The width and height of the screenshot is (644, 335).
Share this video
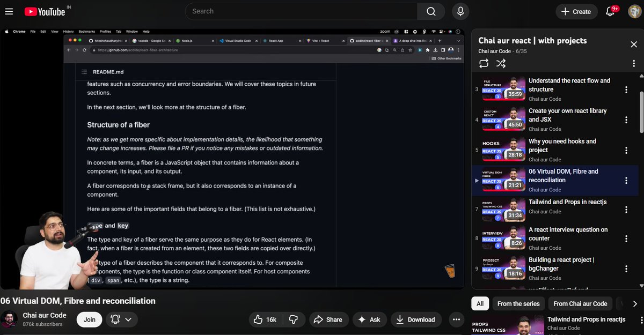[327, 319]
